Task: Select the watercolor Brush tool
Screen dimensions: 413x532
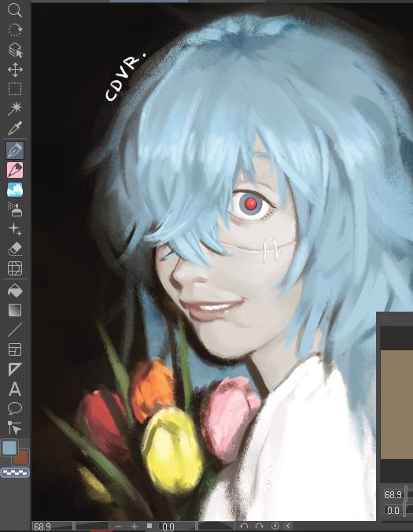Action: point(15,190)
